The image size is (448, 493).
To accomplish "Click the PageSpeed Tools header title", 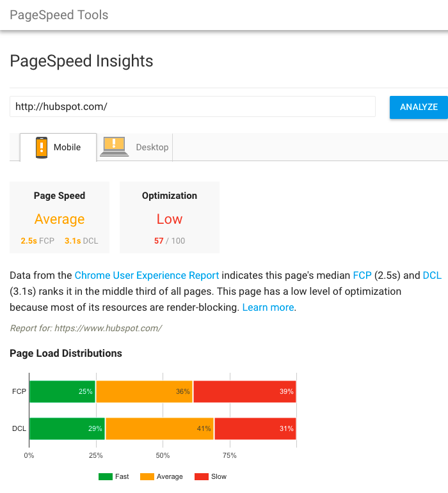I will (x=59, y=15).
